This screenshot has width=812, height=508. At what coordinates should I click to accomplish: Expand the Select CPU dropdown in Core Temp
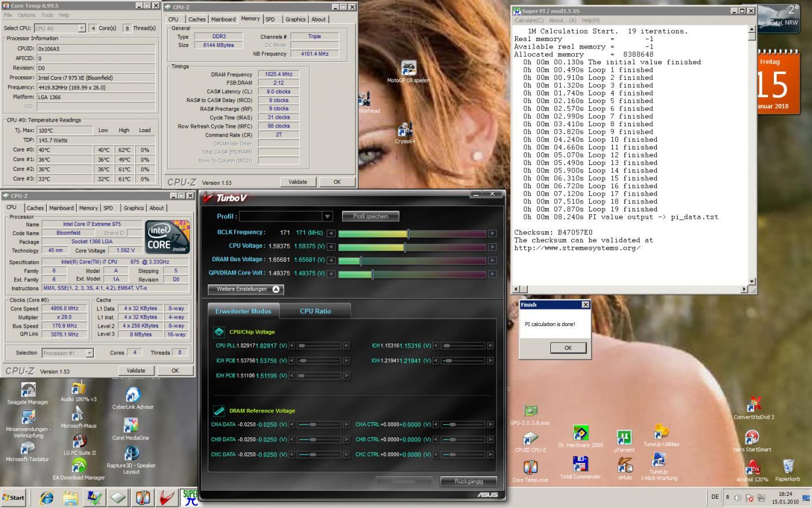pos(82,28)
